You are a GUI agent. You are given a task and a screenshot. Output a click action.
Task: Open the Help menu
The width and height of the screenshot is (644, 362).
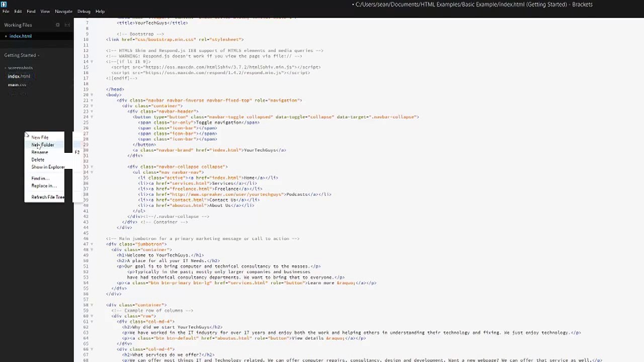pos(100,11)
